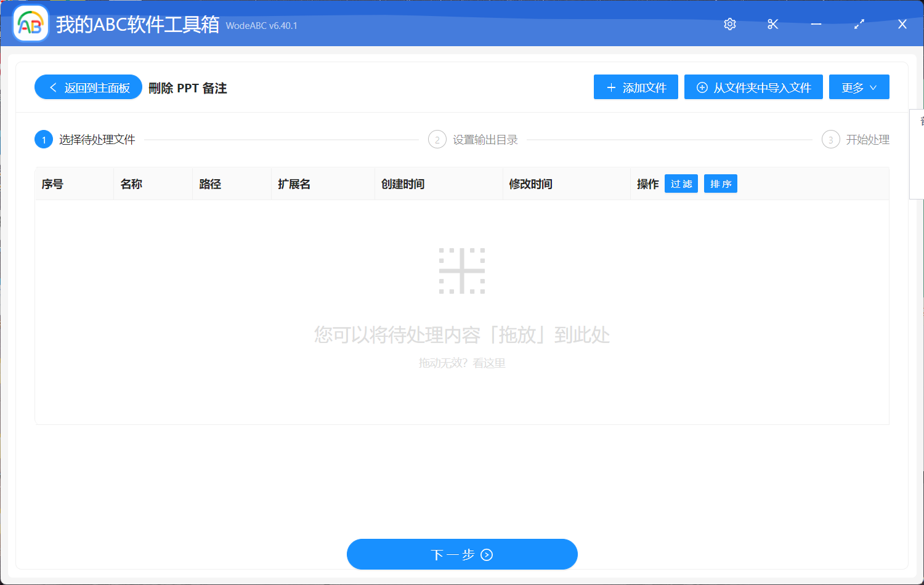This screenshot has width=924, height=585.
Task: Click the back chevron on 返回到主面板
Action: click(x=52, y=87)
